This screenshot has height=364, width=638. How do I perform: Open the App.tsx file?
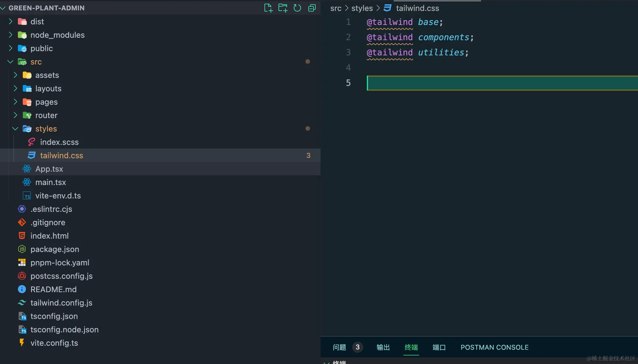pos(49,169)
